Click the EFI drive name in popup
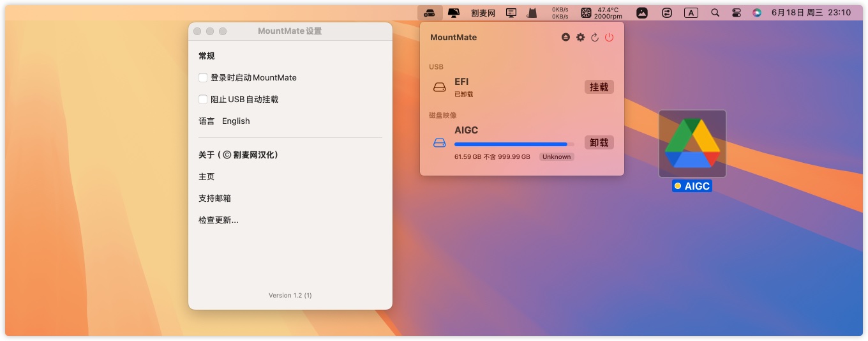 pyautogui.click(x=461, y=82)
